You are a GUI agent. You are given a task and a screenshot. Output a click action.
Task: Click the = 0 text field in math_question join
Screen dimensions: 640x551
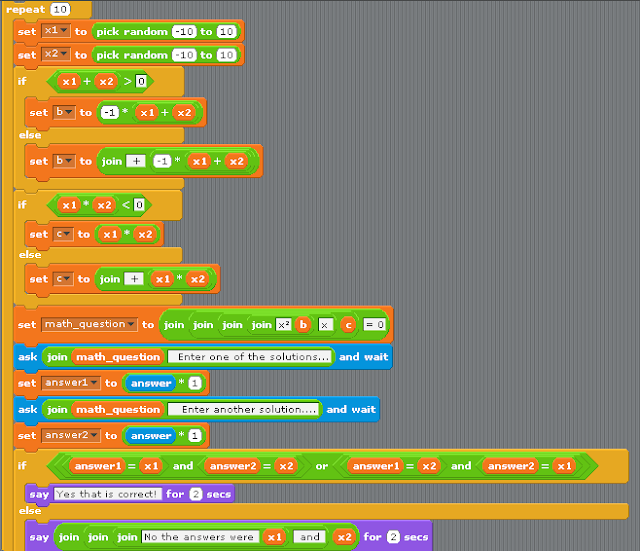pyautogui.click(x=374, y=325)
